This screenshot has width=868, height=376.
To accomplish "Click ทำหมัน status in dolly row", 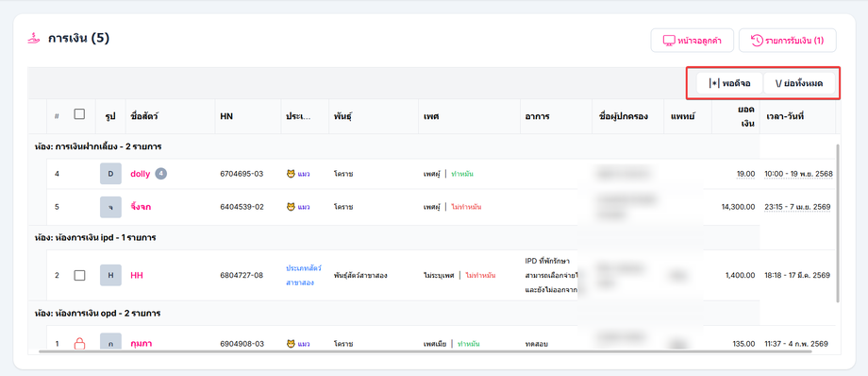I will point(462,174).
